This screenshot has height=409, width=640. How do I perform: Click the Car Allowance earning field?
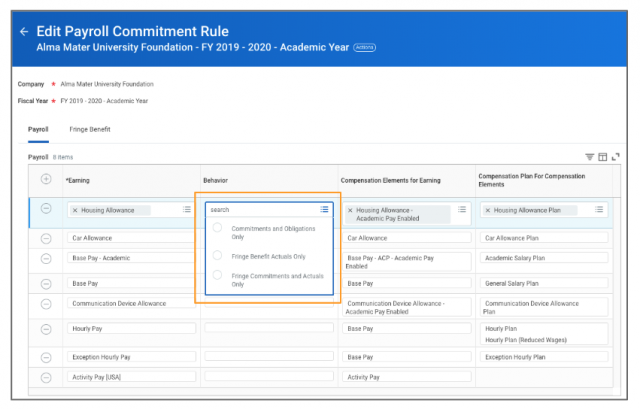(x=131, y=238)
